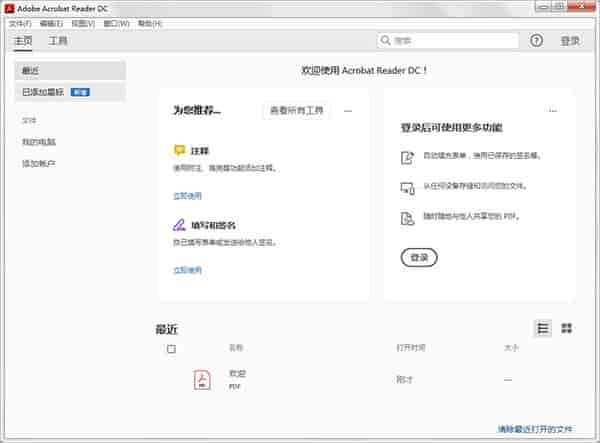Screen dimensions: 600x443
Task: Select 我的电脑 in the sidebar
Action: (x=39, y=141)
